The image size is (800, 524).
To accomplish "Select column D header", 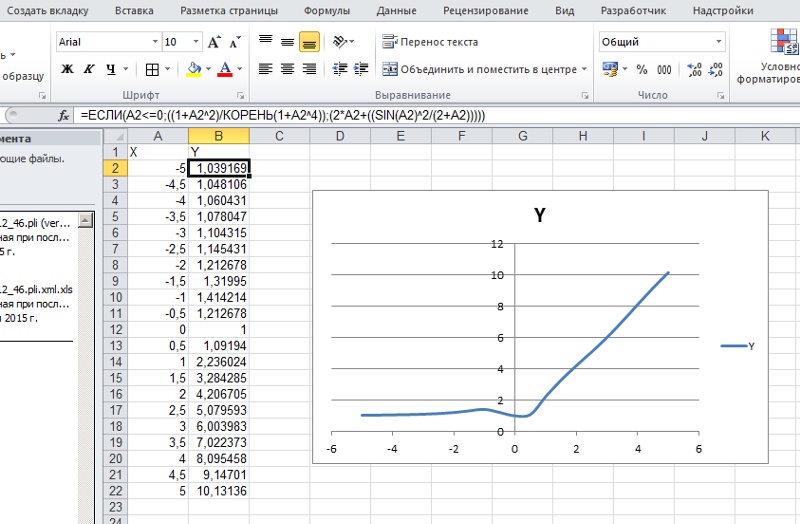I will coord(340,136).
